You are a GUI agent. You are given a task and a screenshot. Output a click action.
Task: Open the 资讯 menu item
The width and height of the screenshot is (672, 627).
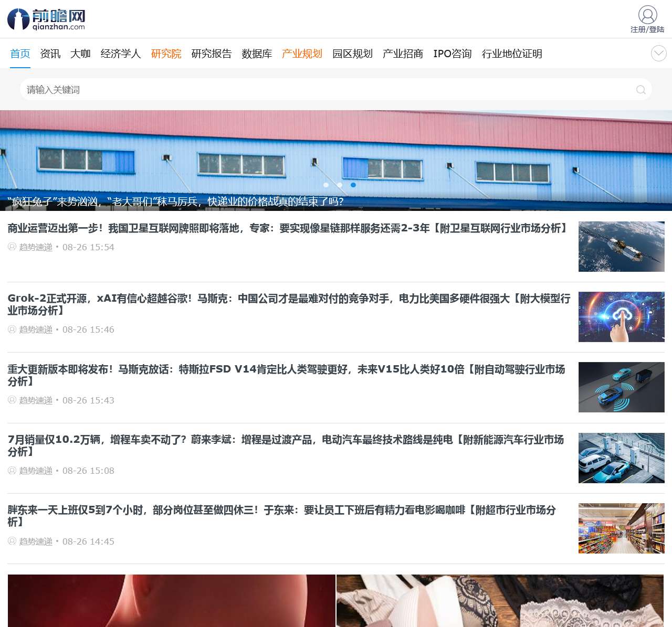point(50,54)
